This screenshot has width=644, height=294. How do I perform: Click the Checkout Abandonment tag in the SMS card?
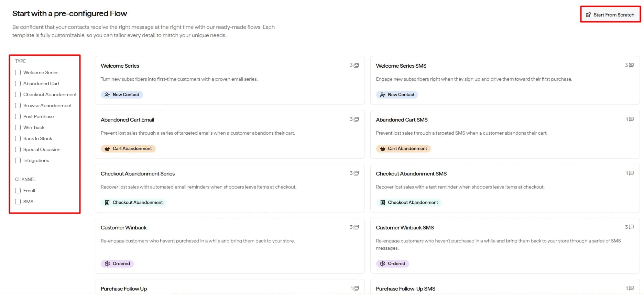pos(409,203)
